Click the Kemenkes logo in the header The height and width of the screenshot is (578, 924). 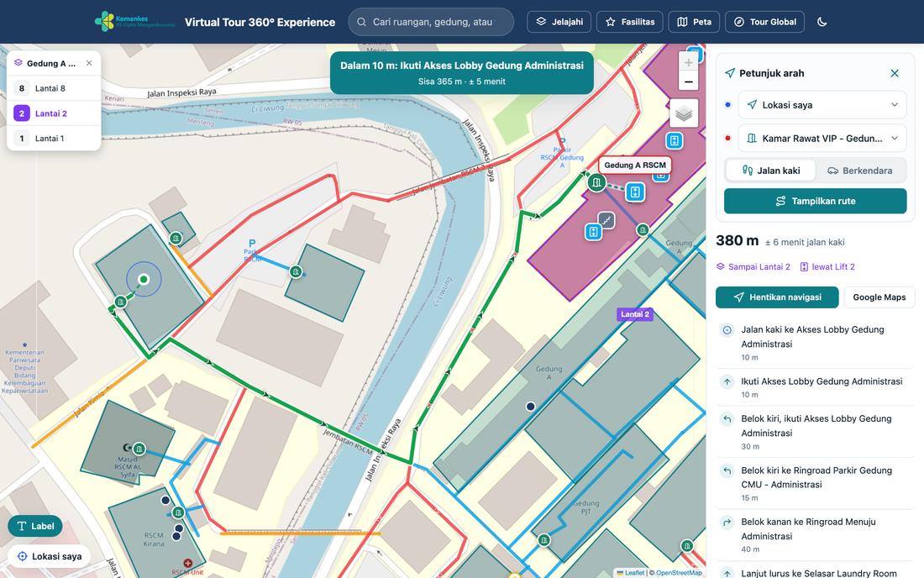[x=135, y=22]
